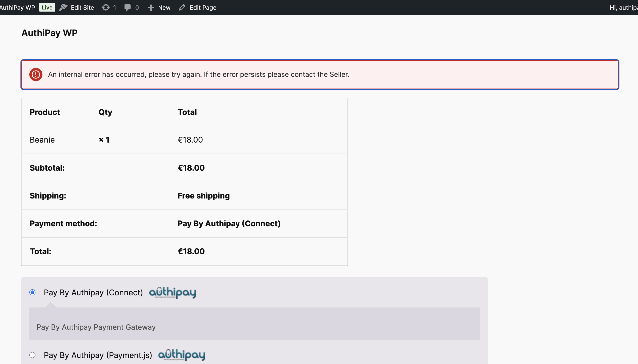This screenshot has width=638, height=364.
Task: Click the plus New icon
Action: pyautogui.click(x=151, y=8)
